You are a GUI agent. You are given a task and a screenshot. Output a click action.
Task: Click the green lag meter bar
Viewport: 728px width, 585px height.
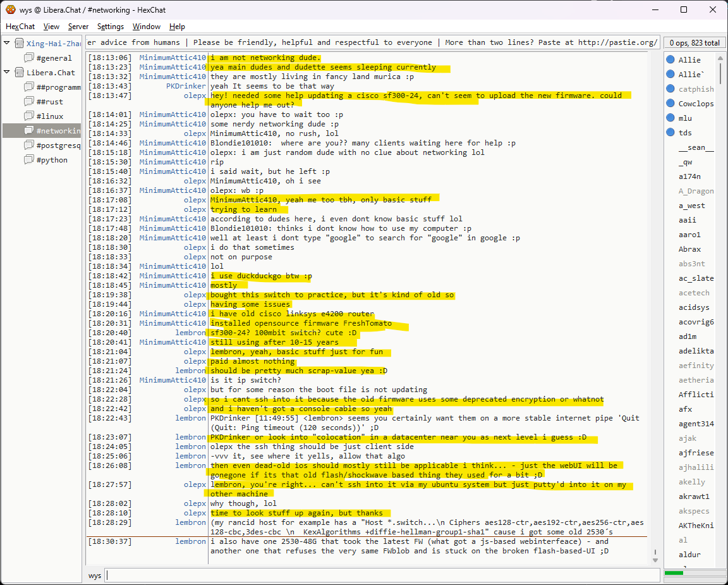[674, 573]
